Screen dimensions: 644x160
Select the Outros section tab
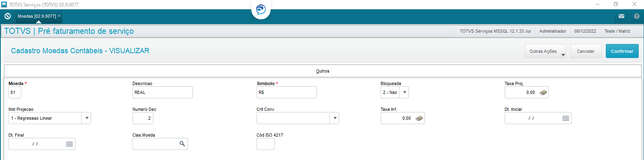coord(323,71)
